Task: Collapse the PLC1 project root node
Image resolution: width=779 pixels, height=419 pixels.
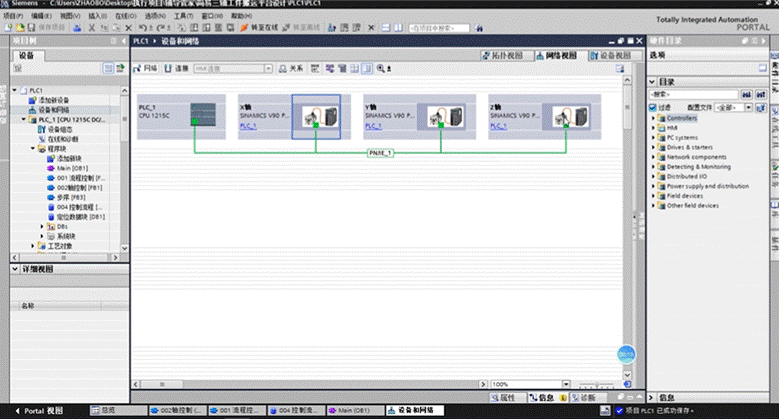Action: coord(14,90)
